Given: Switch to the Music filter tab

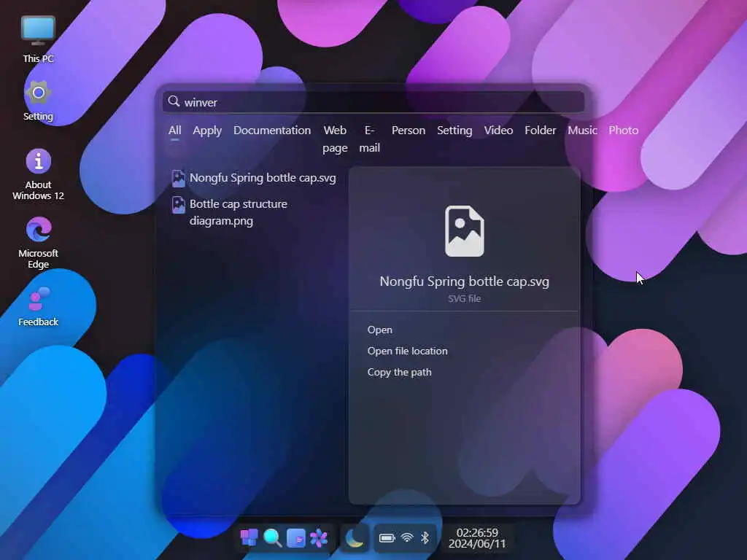Looking at the screenshot, I should [582, 131].
